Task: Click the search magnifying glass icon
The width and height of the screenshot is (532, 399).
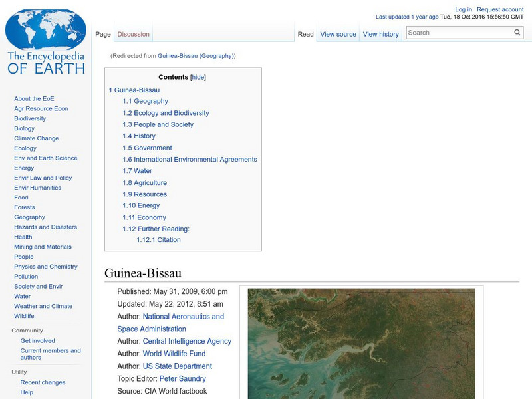Action: 517,31
